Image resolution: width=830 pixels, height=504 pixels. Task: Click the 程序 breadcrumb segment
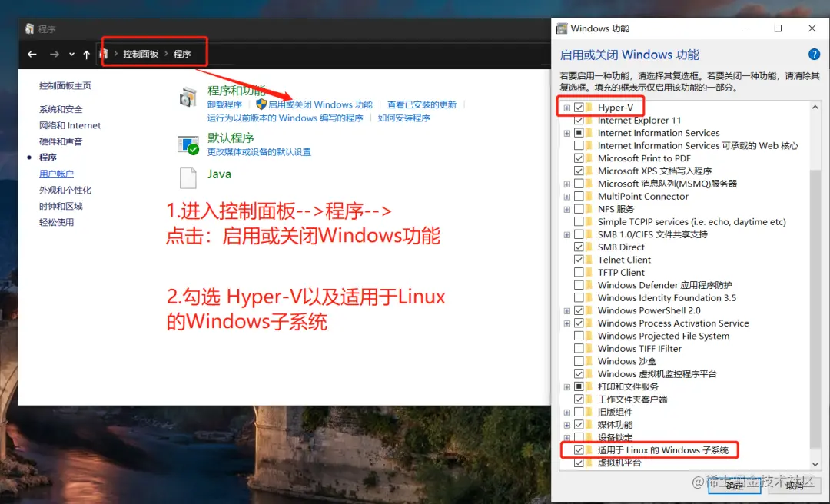coord(182,54)
